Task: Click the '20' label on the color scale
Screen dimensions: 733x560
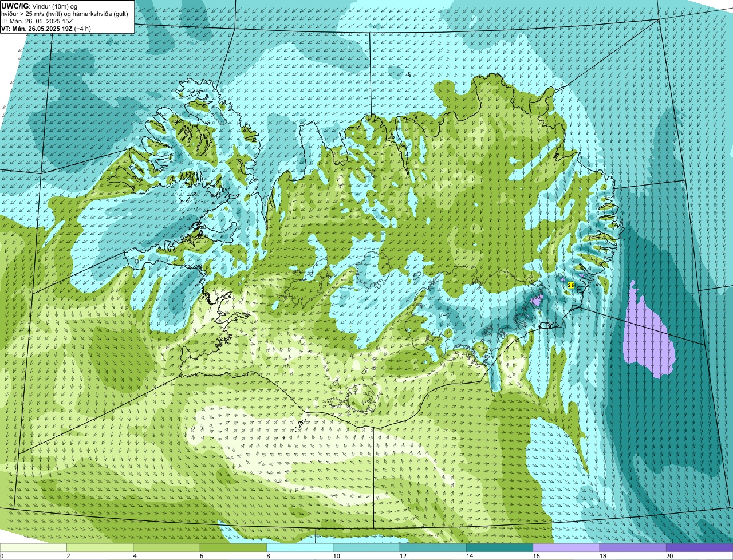Action: [x=669, y=556]
